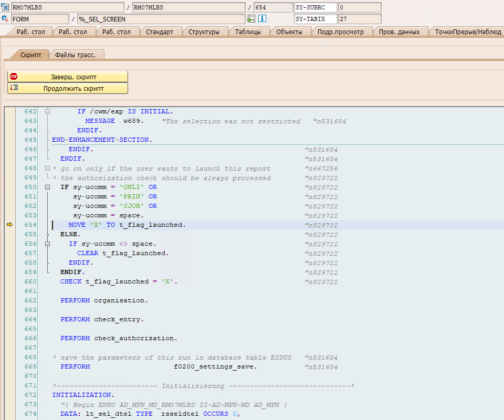Collapse the nested IF at line 656

click(x=48, y=244)
